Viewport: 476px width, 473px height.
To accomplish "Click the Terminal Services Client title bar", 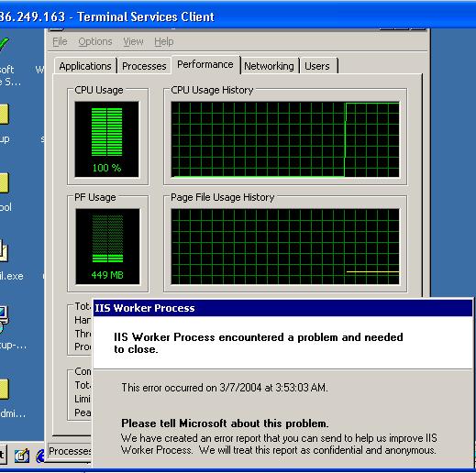I will tap(238, 16).
